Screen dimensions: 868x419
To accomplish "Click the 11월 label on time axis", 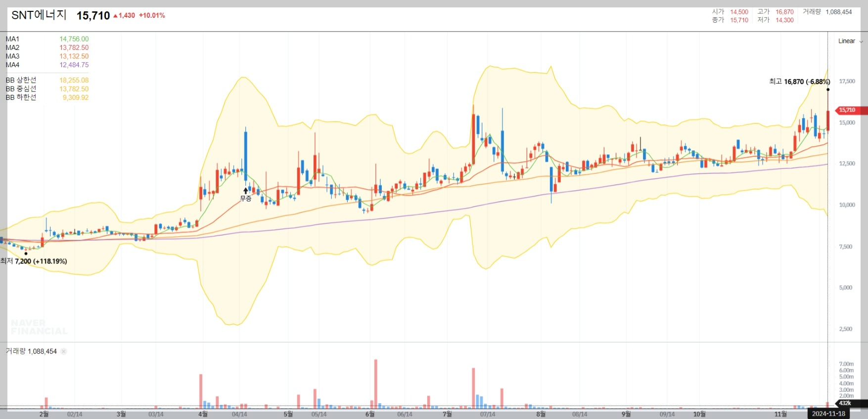I will coord(780,414).
